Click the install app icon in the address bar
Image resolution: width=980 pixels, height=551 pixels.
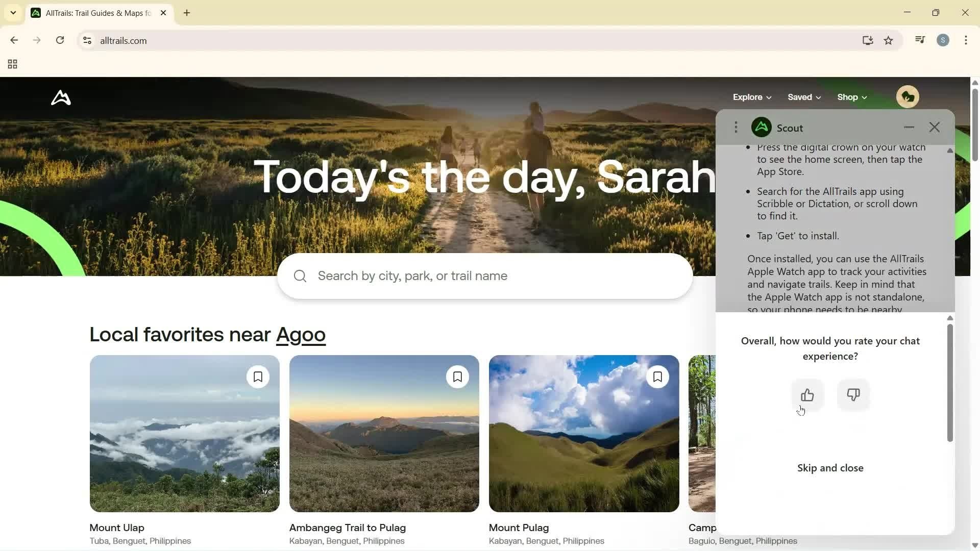click(868, 40)
